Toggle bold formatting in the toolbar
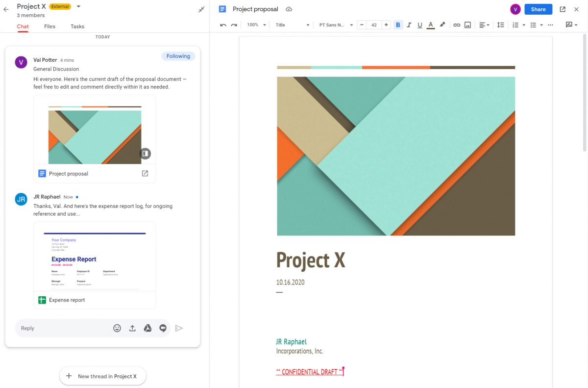 point(398,25)
